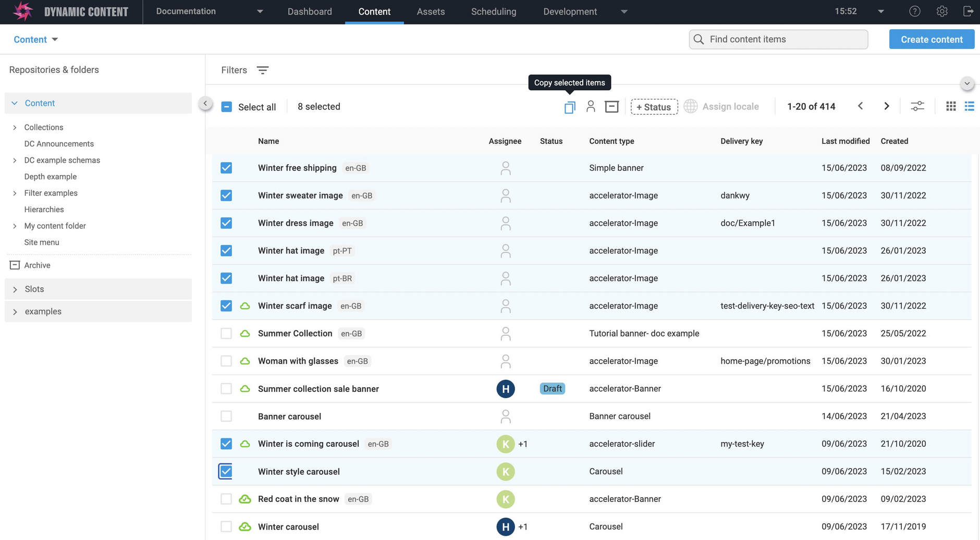This screenshot has height=540, width=980.
Task: Open the Development menu dropdown arrow
Action: click(624, 12)
